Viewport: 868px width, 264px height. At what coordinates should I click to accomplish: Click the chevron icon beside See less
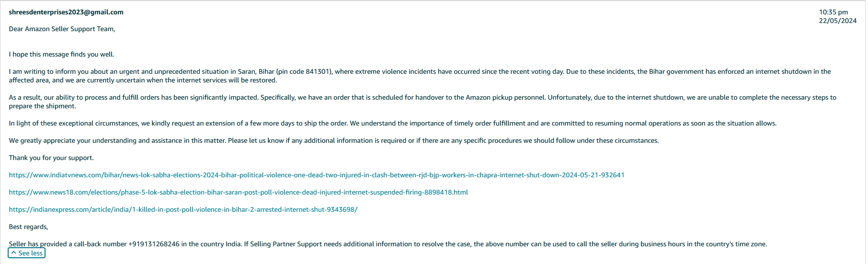[13, 253]
